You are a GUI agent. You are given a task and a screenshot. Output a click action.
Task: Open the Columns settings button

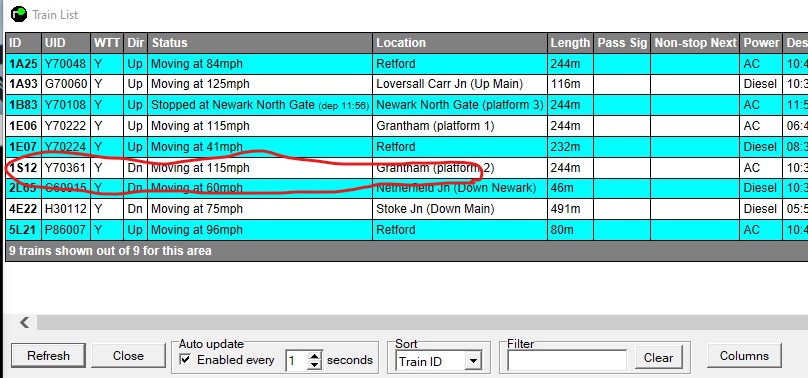point(744,356)
